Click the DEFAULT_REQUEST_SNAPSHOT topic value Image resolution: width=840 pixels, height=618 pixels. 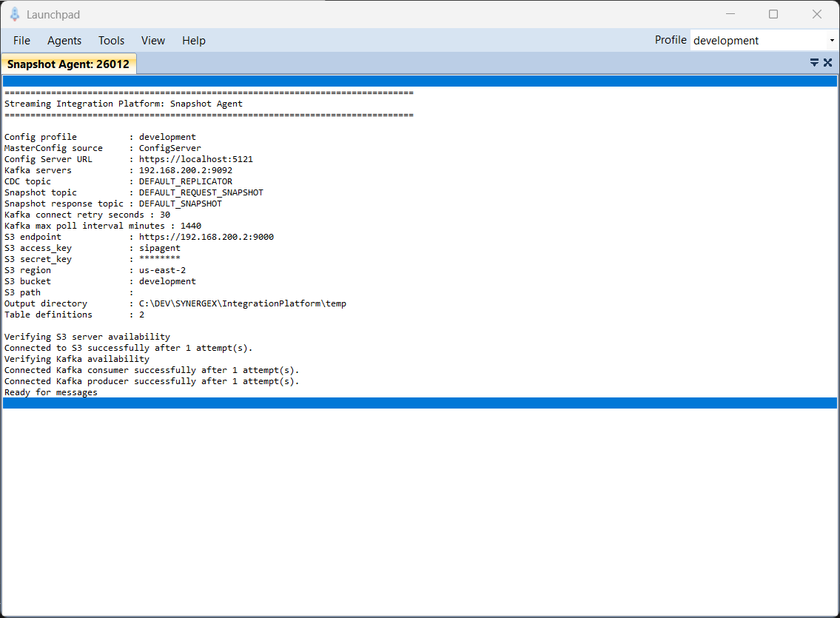[201, 192]
